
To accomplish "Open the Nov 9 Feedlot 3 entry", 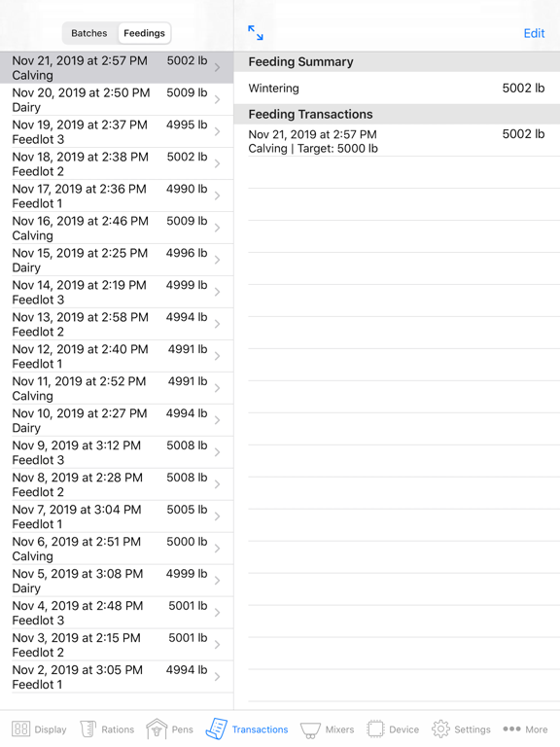I will point(117,452).
